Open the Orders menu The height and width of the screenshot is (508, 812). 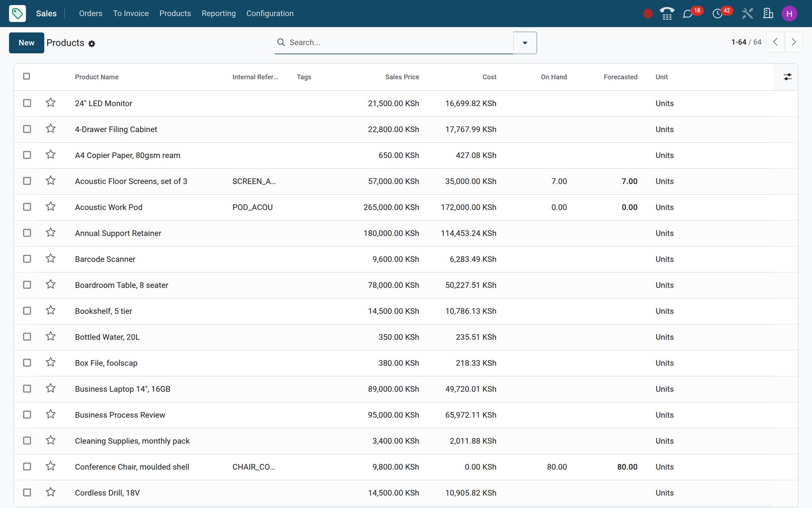[x=91, y=13]
